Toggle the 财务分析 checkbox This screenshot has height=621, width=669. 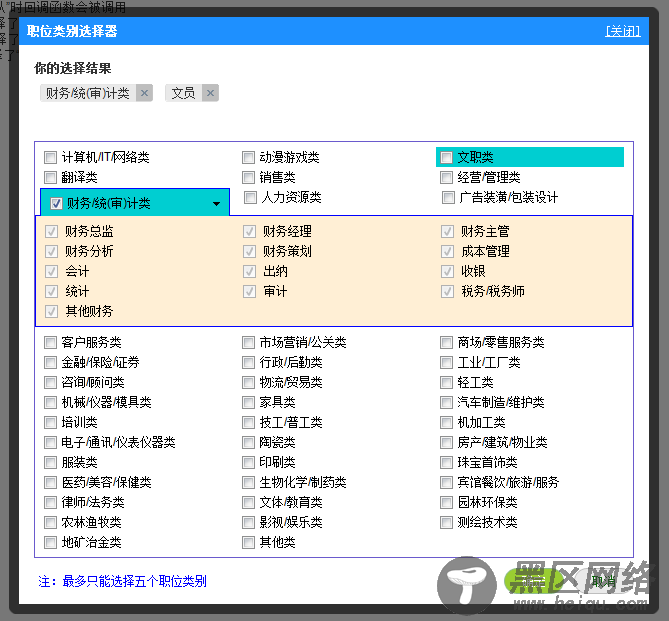(x=52, y=252)
